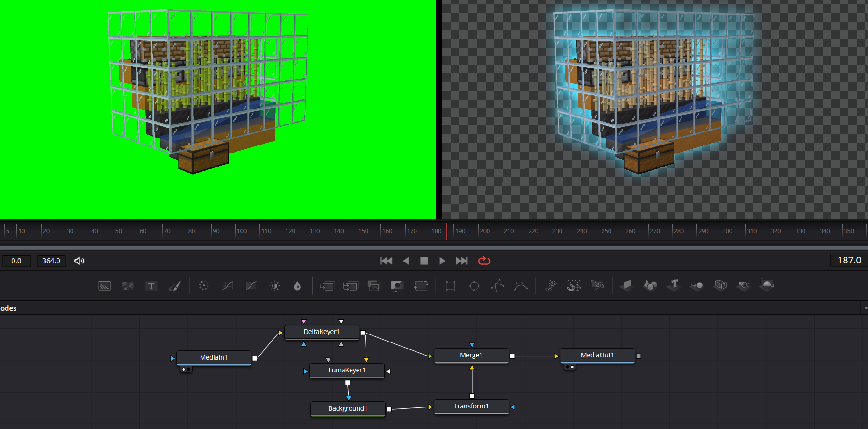Select the LumaKeyer1 node
This screenshot has height=429, width=868.
(x=347, y=370)
